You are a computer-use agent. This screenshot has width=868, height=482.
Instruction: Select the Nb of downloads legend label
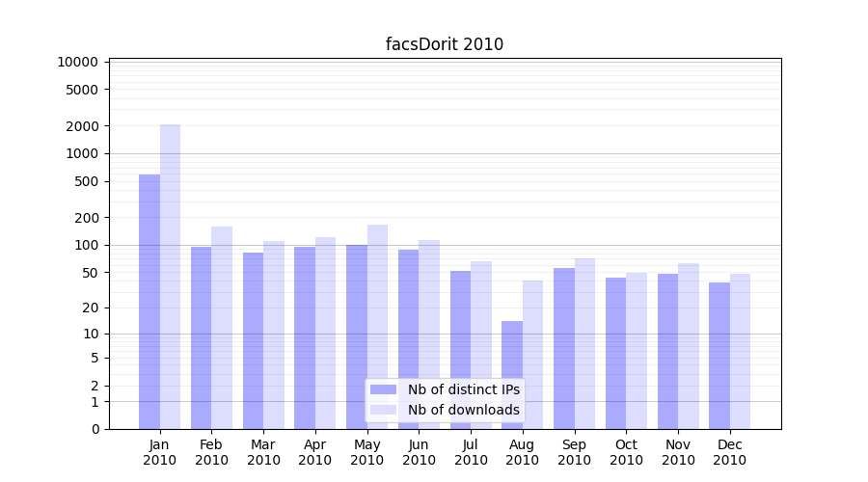pyautogui.click(x=463, y=410)
